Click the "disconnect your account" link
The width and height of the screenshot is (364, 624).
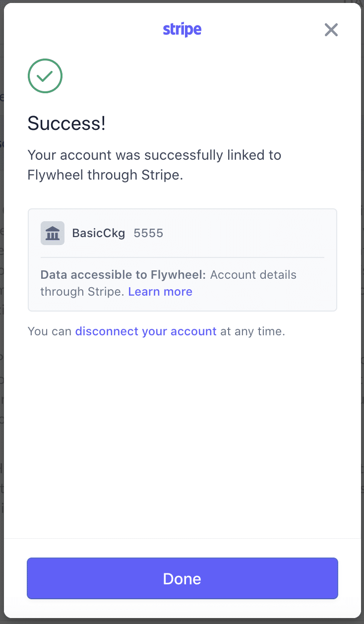point(146,331)
